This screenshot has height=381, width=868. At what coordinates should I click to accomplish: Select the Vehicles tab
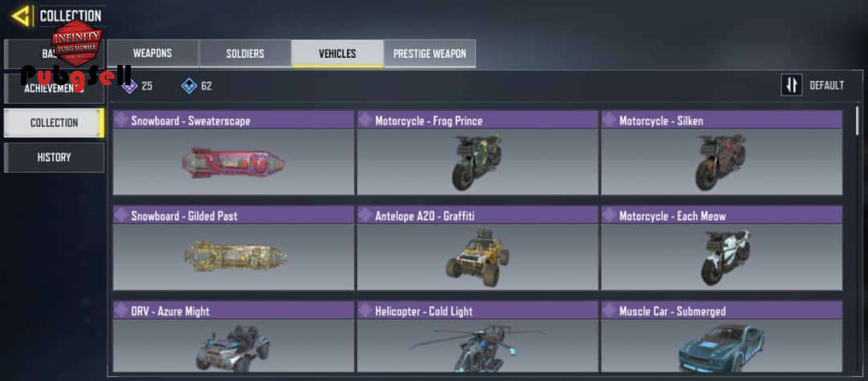337,54
